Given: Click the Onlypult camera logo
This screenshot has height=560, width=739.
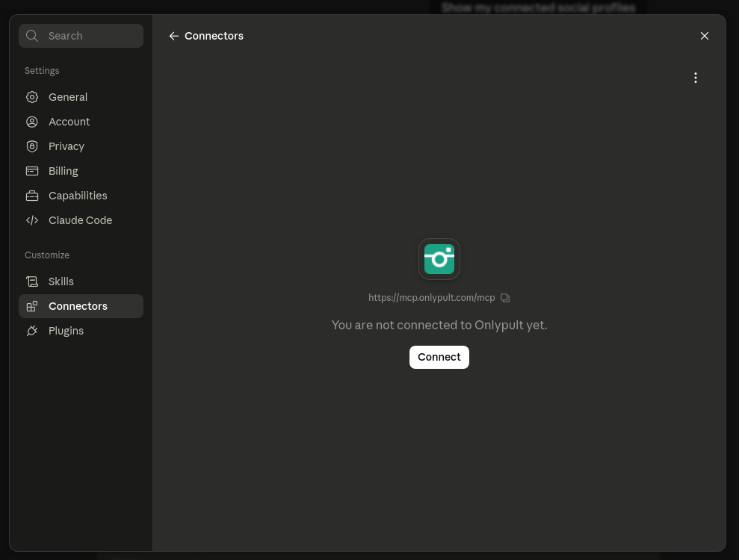Looking at the screenshot, I should (439, 259).
